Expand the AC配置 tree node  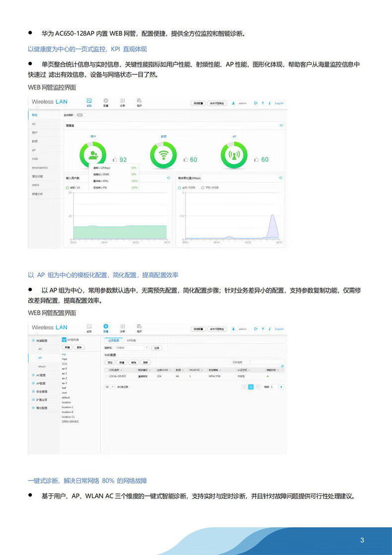coord(33,375)
